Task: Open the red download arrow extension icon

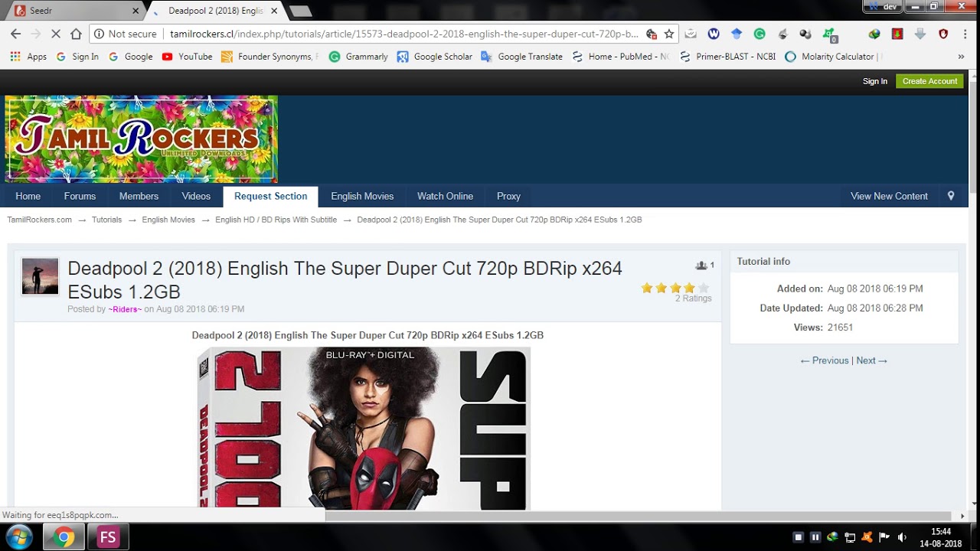Action: click(x=897, y=34)
